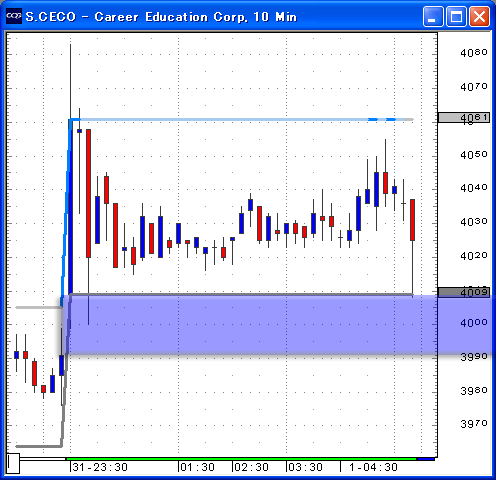
Task: Click the title text 'S.CECO - Career Education Corp, 10 Min'
Action: pos(161,17)
